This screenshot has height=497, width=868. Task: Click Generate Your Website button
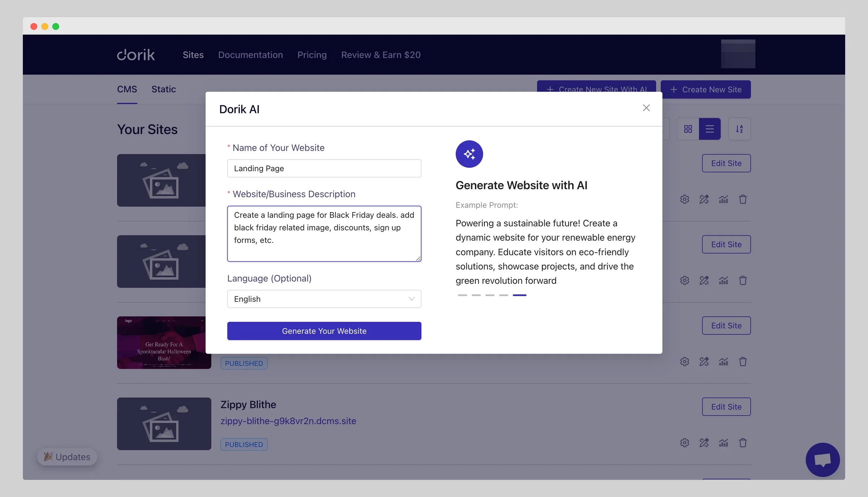click(x=324, y=331)
